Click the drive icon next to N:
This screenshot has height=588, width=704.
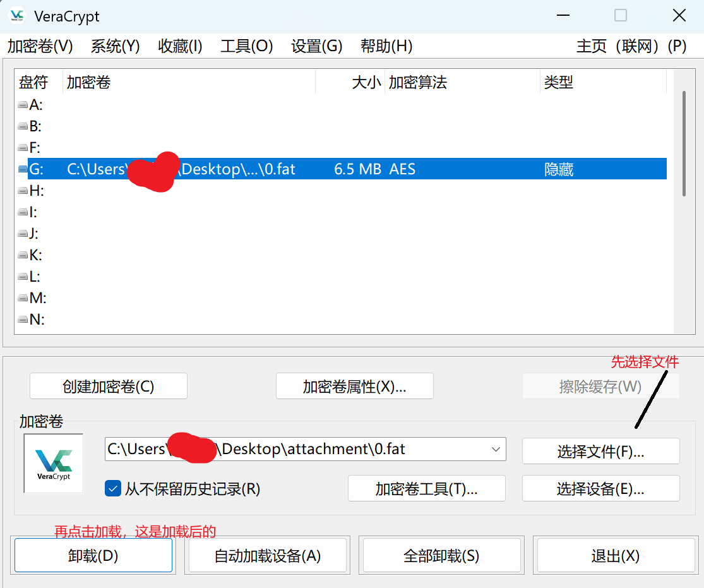tap(23, 320)
